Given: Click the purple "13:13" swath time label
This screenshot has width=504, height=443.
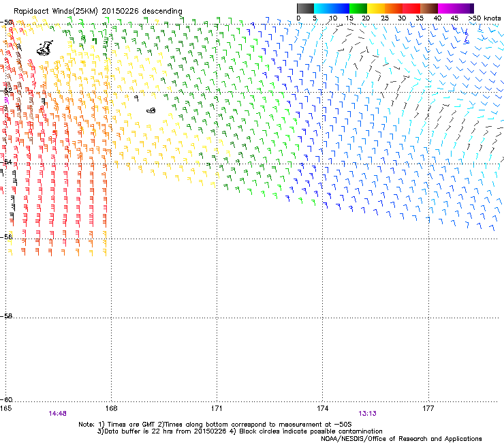Looking at the screenshot, I should coord(367,414).
